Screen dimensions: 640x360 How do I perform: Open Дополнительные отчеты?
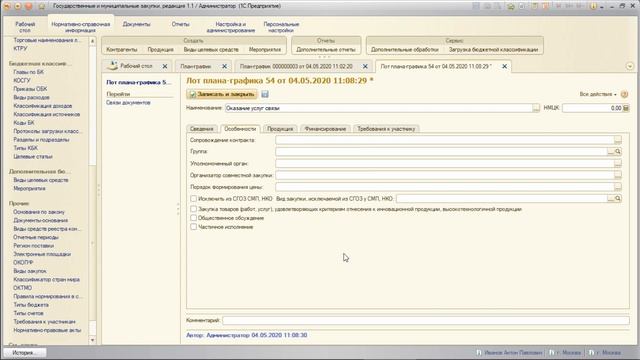click(x=326, y=49)
